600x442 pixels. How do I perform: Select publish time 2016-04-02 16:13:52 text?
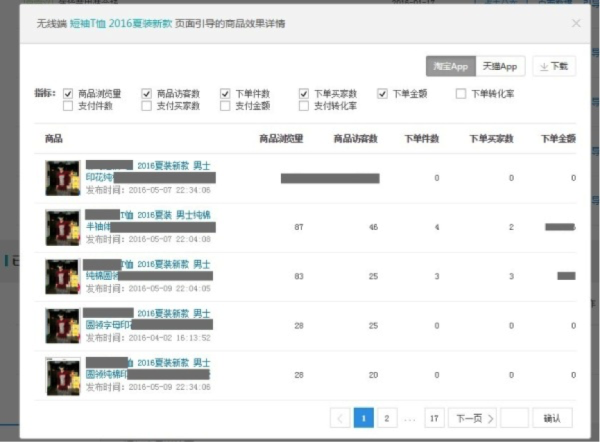point(170,338)
